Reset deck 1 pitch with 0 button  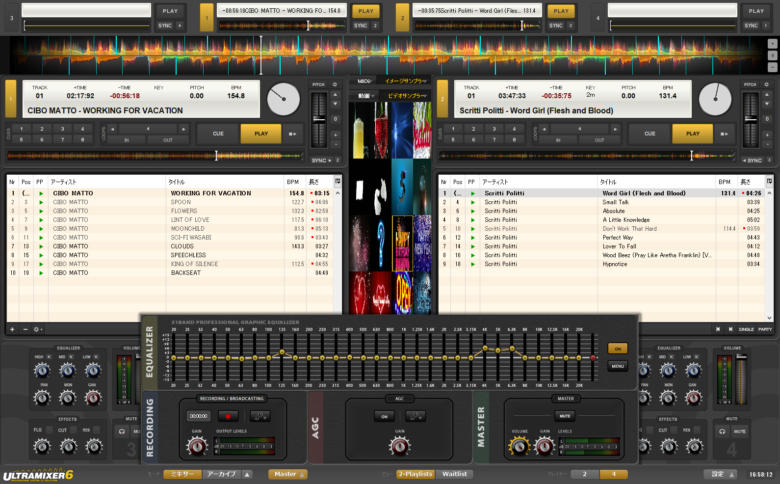(335, 119)
